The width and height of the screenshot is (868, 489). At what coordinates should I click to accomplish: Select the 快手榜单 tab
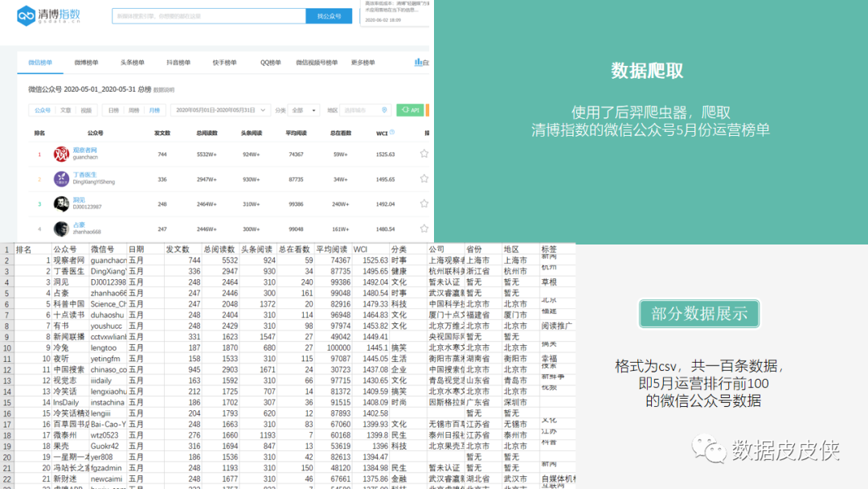click(224, 63)
